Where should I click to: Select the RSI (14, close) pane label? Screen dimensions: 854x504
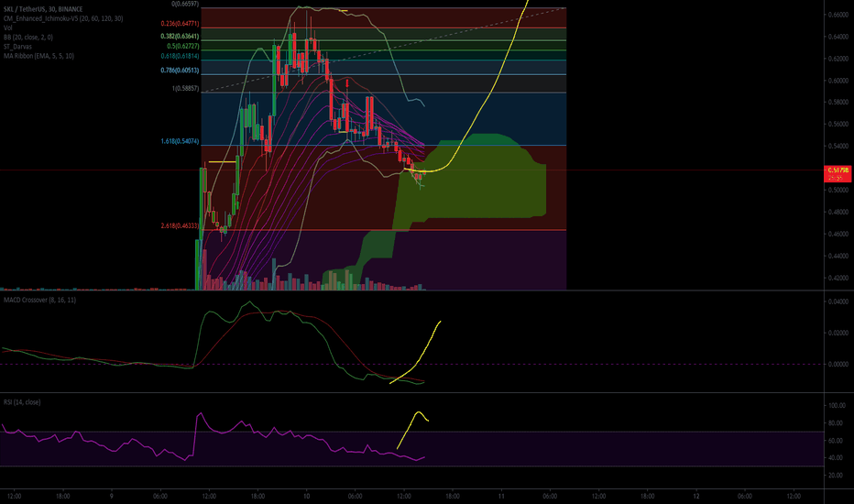[x=22, y=401]
